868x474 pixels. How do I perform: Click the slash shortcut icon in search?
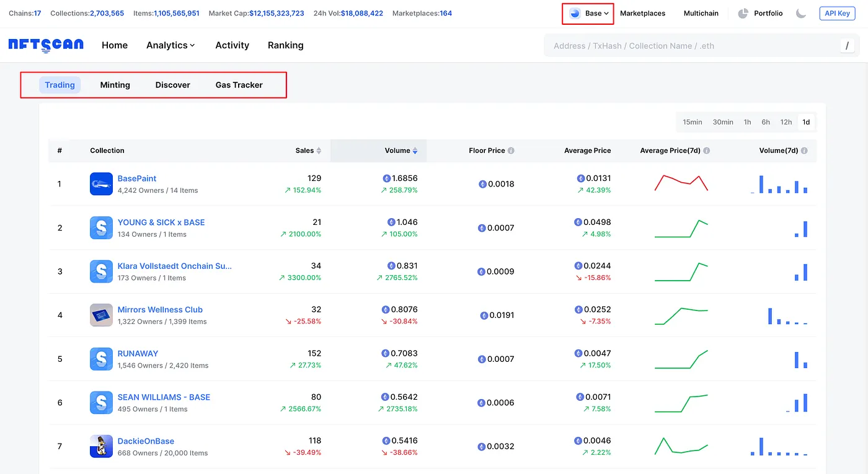pos(847,45)
